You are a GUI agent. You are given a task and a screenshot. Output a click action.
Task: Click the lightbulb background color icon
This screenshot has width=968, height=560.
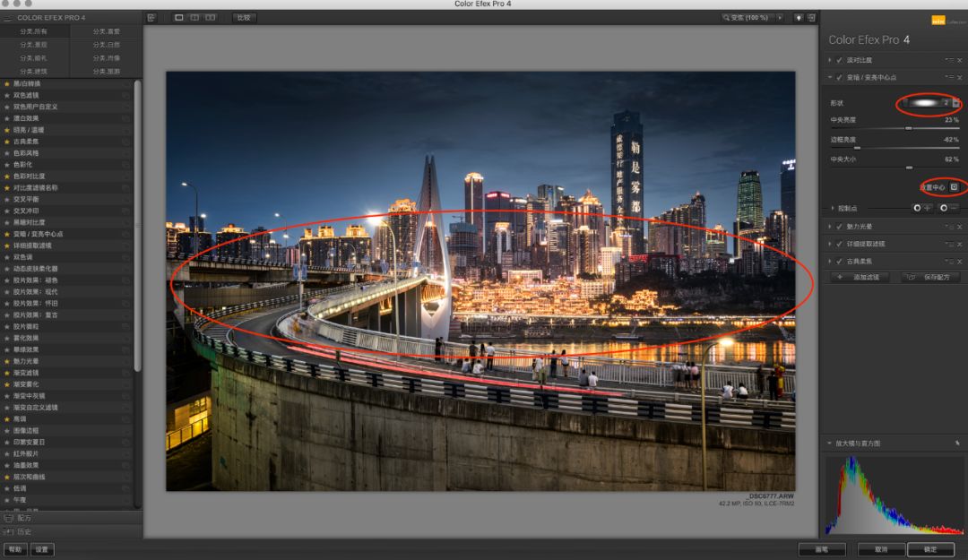click(x=799, y=18)
